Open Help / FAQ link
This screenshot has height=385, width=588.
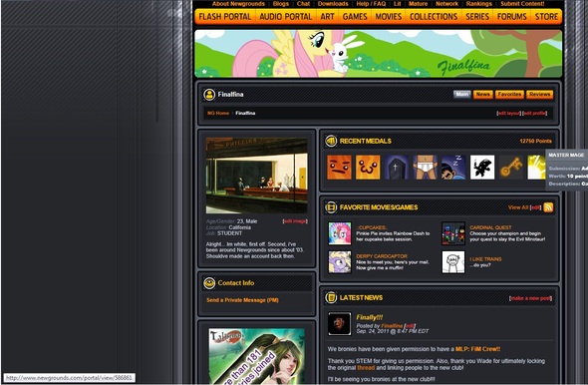(x=371, y=4)
